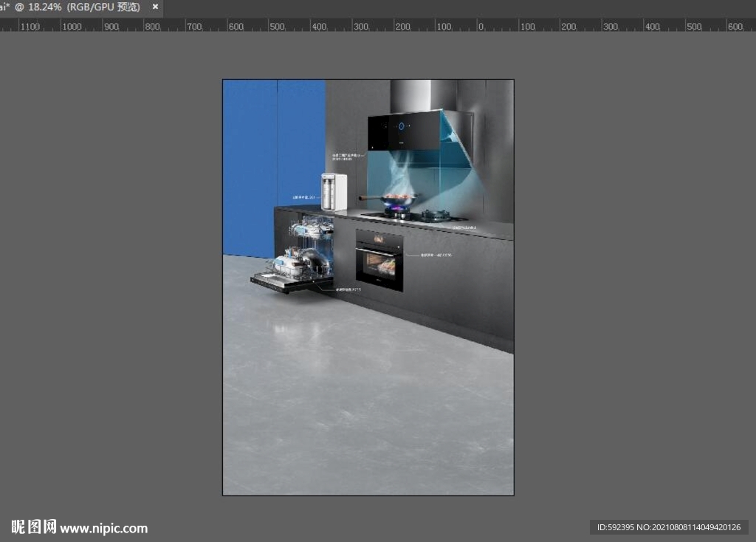Click the 昵图网 logo in the corner
This screenshot has width=756, height=542.
tap(34, 527)
